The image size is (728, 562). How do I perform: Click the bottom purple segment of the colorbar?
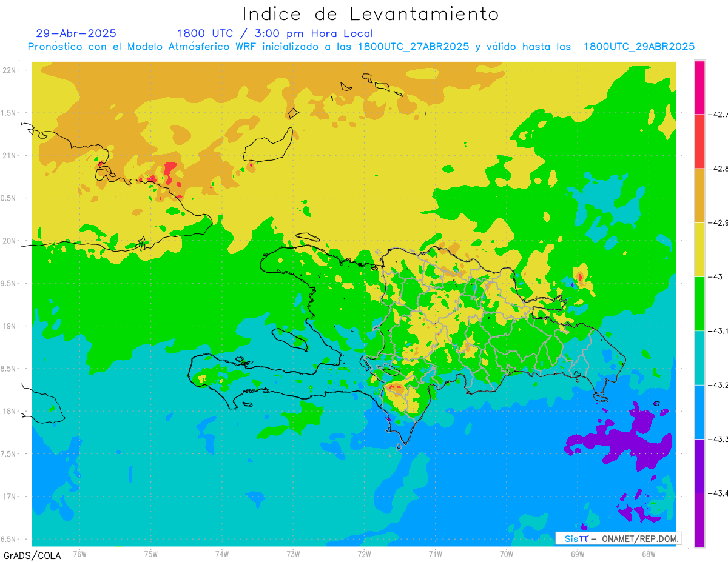pyautogui.click(x=699, y=520)
